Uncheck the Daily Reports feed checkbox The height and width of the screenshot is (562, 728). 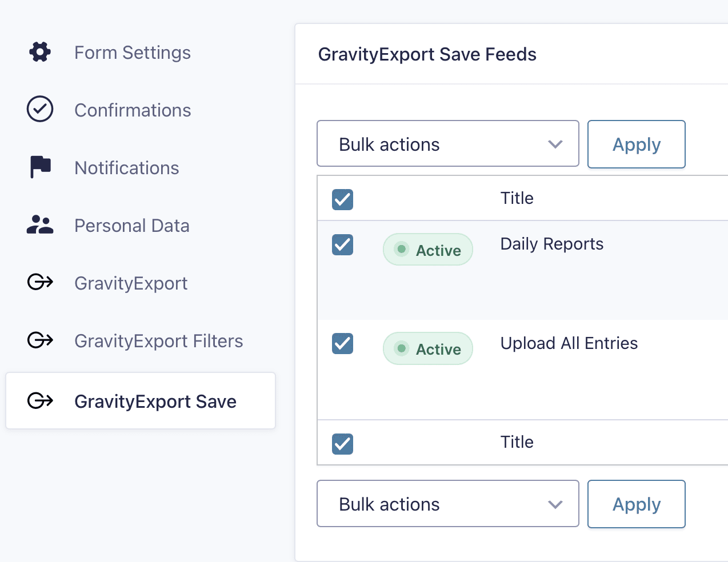[x=342, y=245]
